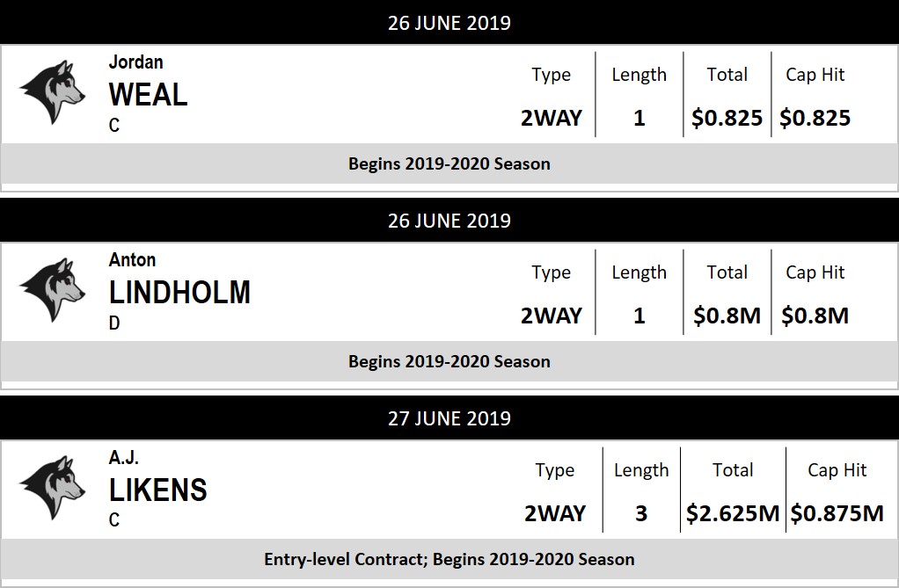Click Lindholm's $0.8M Cap Hit value

coord(815,316)
